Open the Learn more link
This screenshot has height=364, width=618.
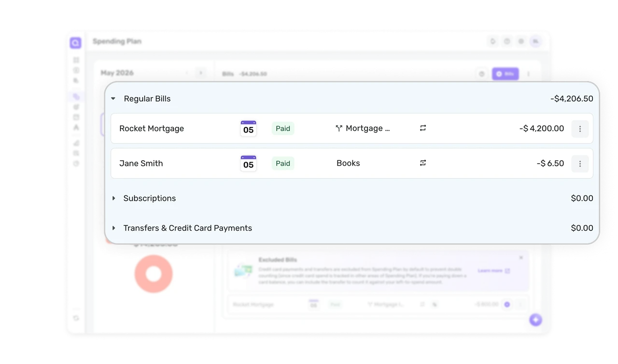coord(493,271)
